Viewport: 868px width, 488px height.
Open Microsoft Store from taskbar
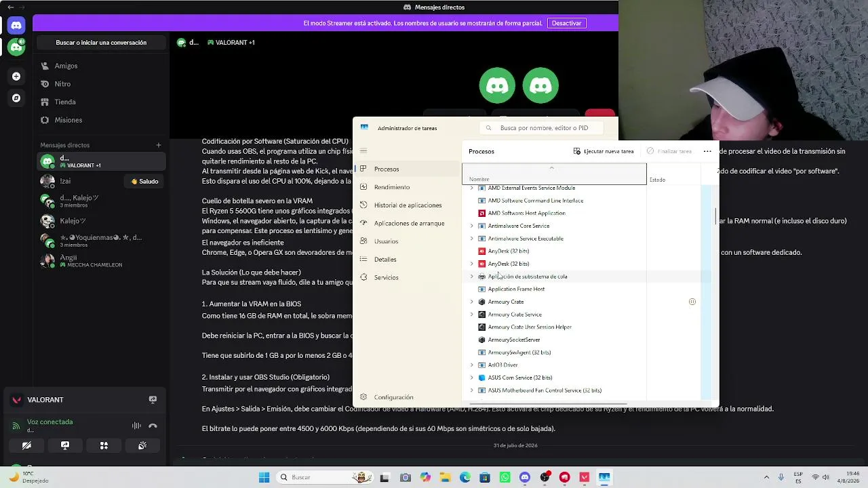[x=485, y=477]
